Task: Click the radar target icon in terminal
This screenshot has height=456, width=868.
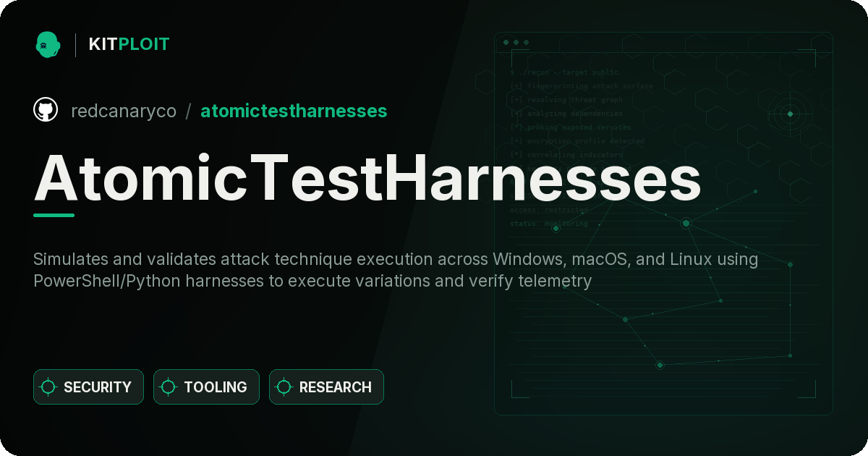Action: [x=790, y=114]
